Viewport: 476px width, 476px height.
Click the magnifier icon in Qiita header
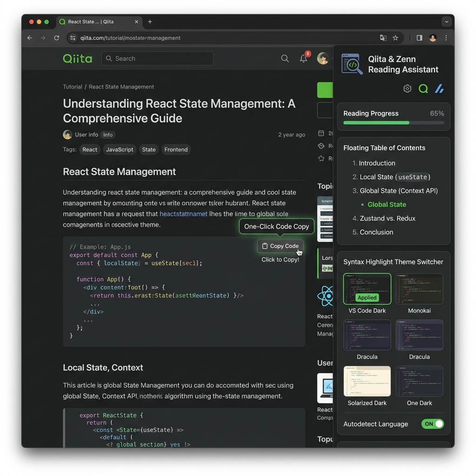285,59
